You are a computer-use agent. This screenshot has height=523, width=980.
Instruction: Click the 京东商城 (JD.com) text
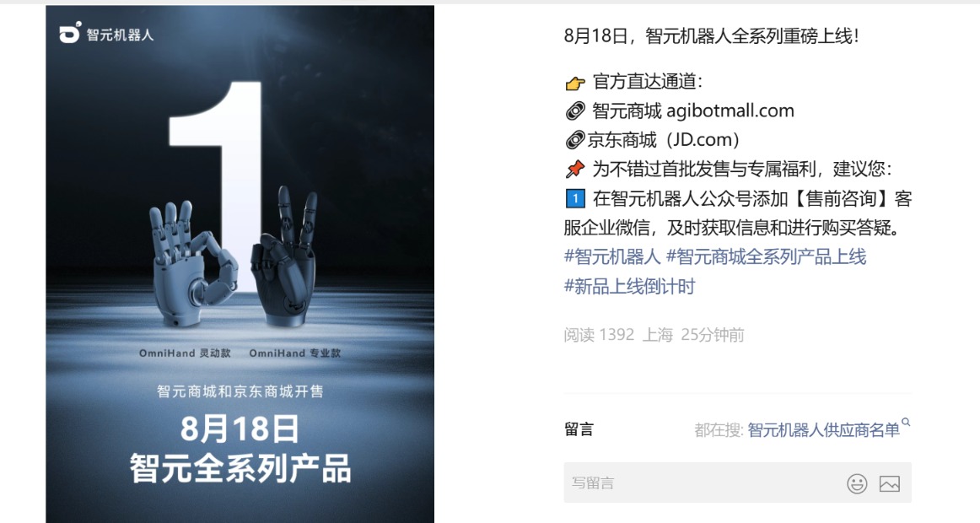[664, 140]
